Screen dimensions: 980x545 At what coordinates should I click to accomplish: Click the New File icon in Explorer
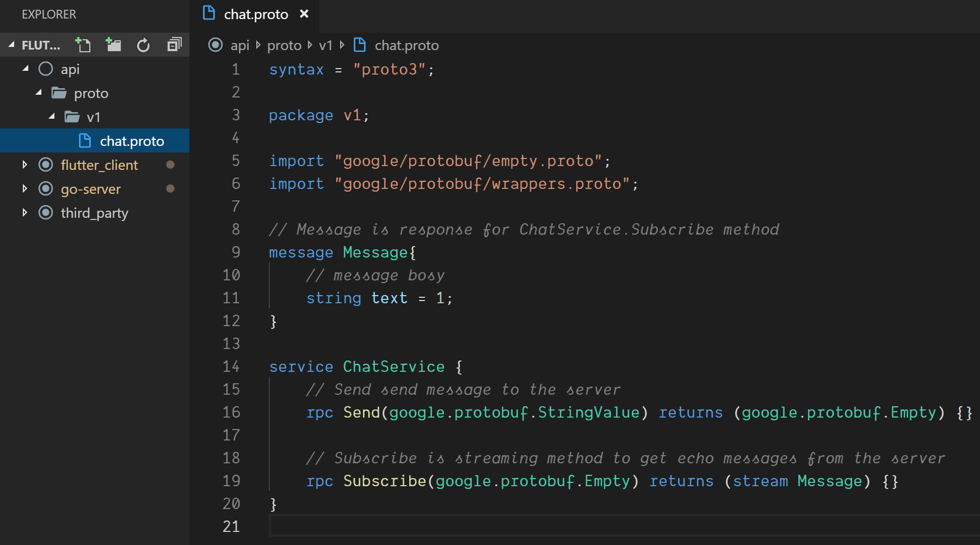(83, 45)
